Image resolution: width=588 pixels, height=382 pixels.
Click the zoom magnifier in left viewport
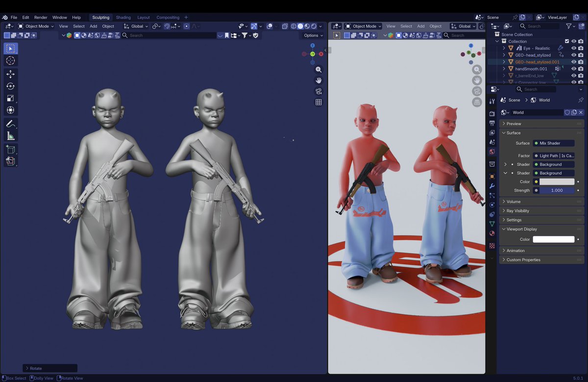(x=318, y=70)
